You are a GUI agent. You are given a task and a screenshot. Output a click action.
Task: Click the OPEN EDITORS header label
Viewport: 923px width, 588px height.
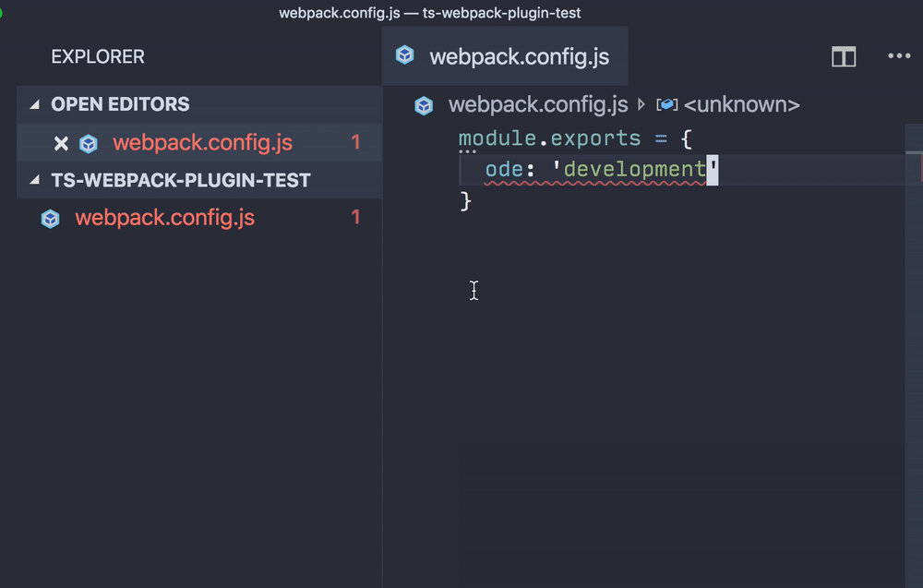tap(120, 104)
